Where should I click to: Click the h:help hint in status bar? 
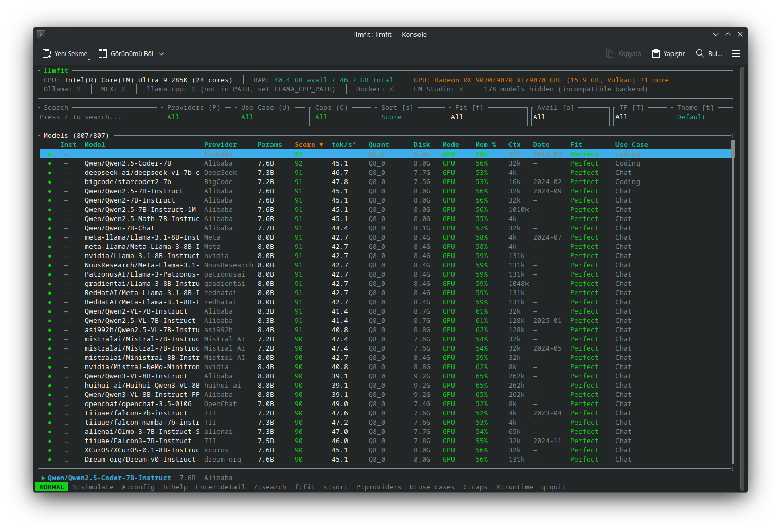pos(175,487)
